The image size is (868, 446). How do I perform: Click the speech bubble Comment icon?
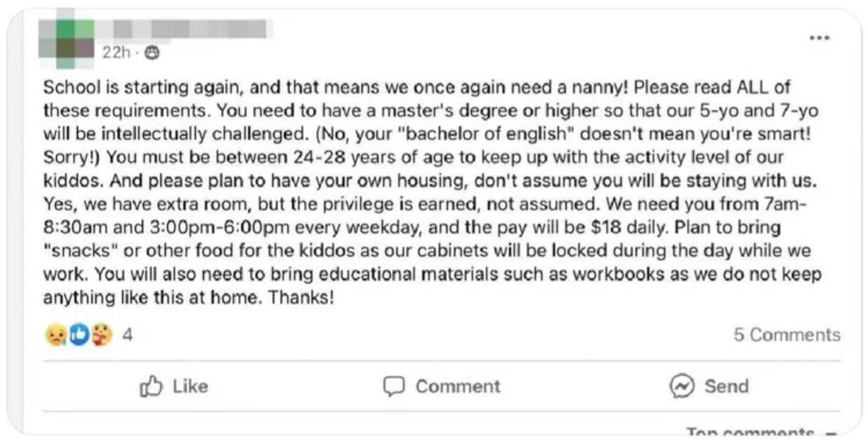[x=394, y=386]
